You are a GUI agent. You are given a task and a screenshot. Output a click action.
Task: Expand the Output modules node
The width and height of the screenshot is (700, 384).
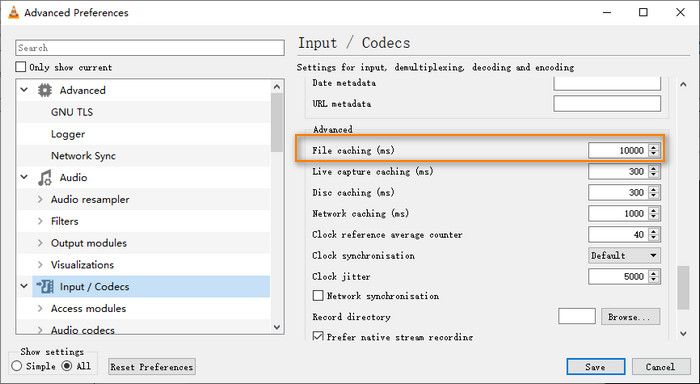40,243
